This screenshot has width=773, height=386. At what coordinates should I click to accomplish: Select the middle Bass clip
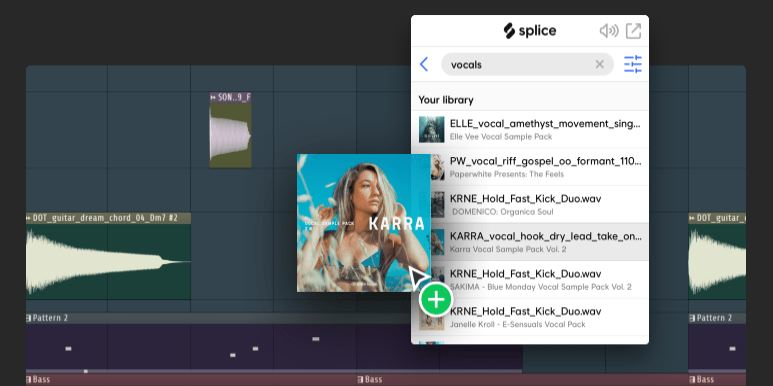click(x=523, y=380)
